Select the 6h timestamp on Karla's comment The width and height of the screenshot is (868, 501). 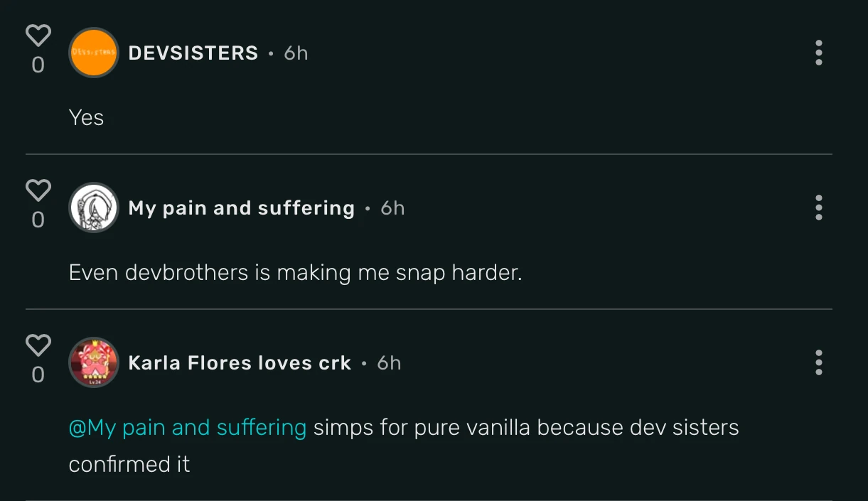click(389, 362)
